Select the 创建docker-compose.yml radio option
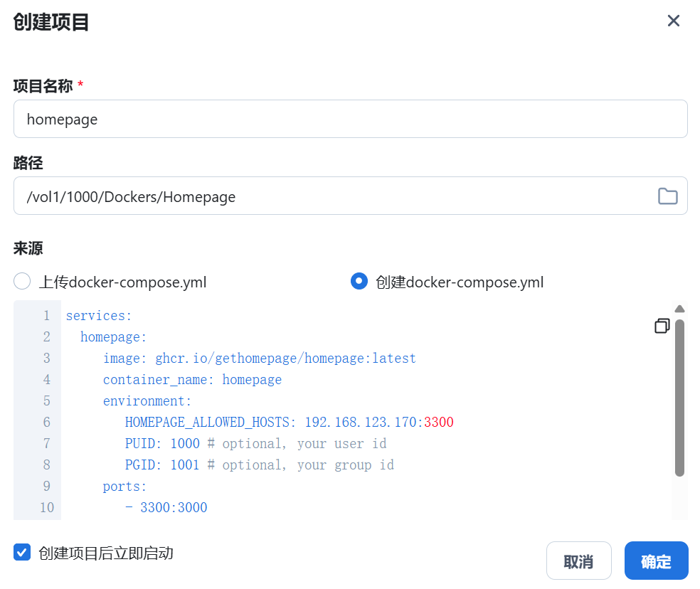Screen dimensions: 700x589 tap(359, 281)
